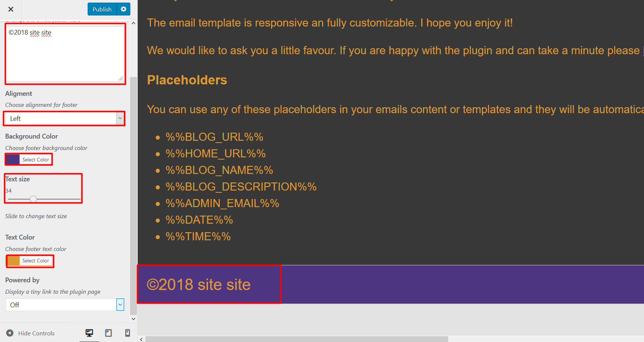
Task: Click dropdown arrow next to Left
Action: tap(120, 118)
